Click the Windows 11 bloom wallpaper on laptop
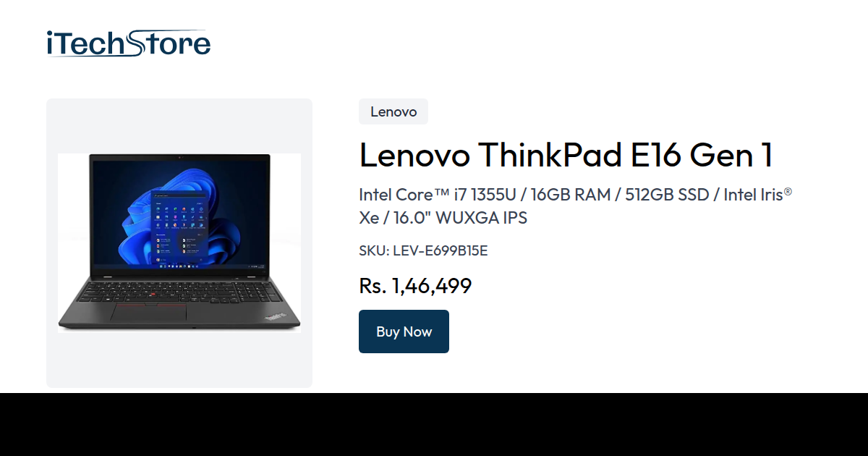This screenshot has height=456, width=868. click(x=179, y=214)
